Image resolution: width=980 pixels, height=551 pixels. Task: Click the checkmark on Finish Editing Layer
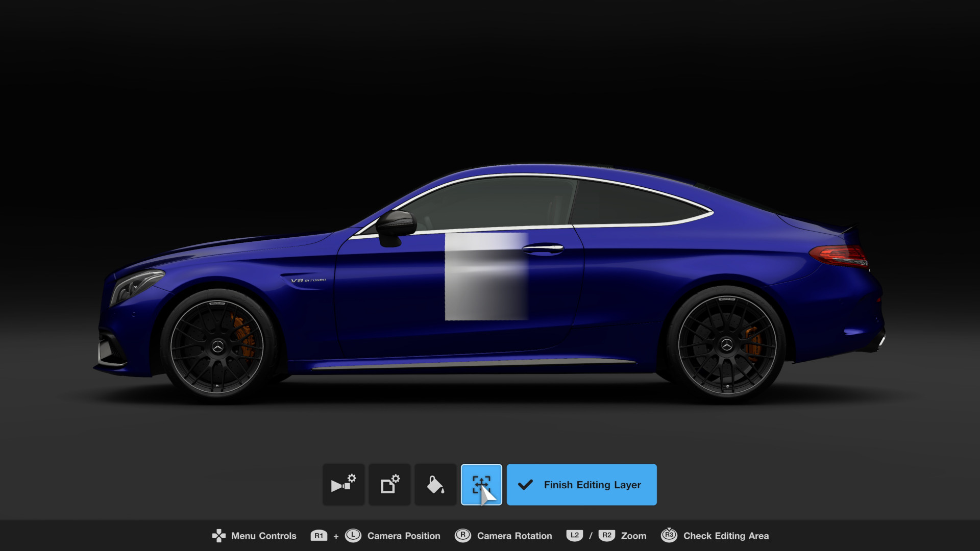tap(525, 485)
